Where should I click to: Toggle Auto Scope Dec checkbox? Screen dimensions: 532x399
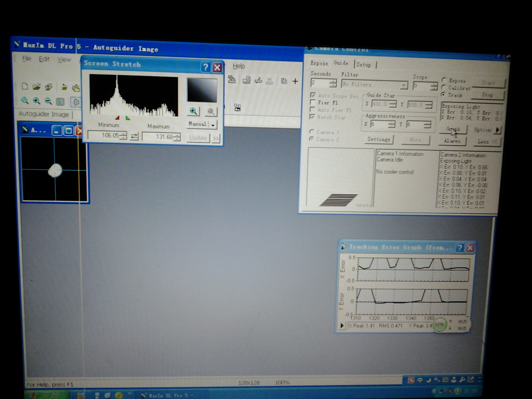point(313,95)
